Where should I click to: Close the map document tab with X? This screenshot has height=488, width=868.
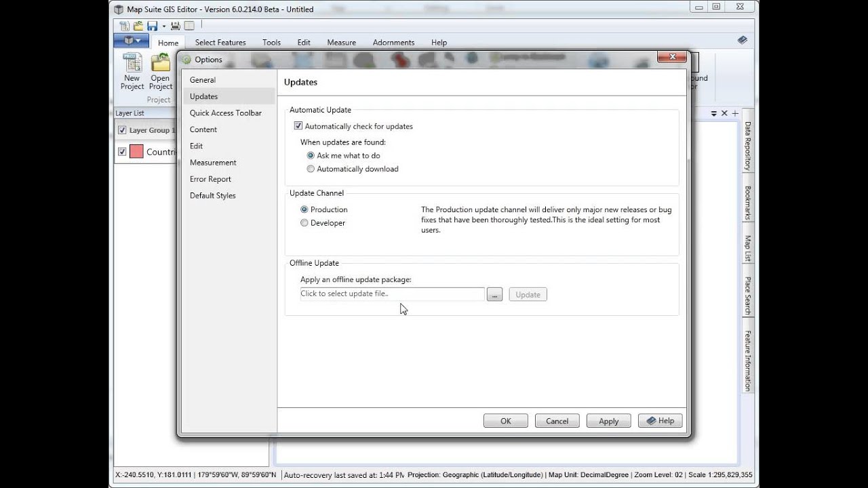pos(724,113)
